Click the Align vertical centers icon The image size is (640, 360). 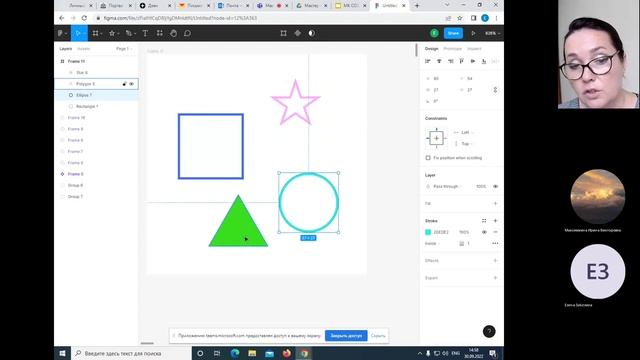click(x=473, y=61)
